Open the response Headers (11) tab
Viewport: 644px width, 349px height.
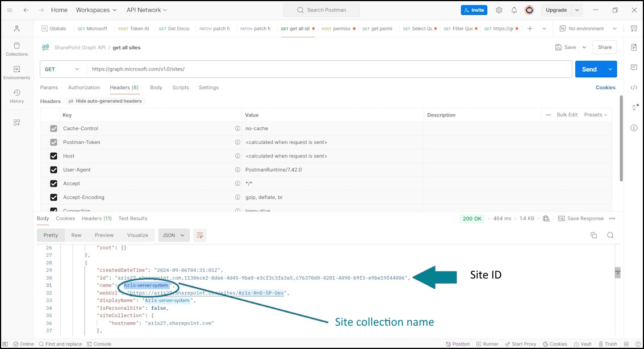[x=97, y=218]
